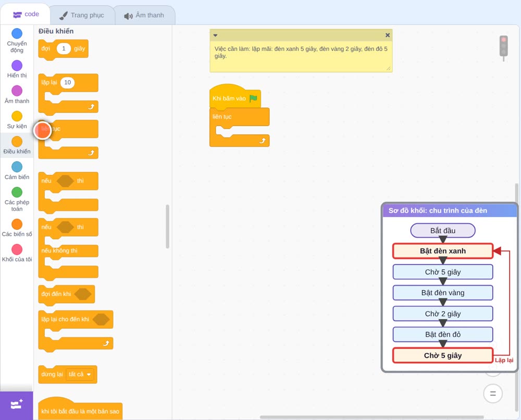Viewport: 521px width, 420px height.
Task: Open the Các phép toán category
Action: pos(17,200)
